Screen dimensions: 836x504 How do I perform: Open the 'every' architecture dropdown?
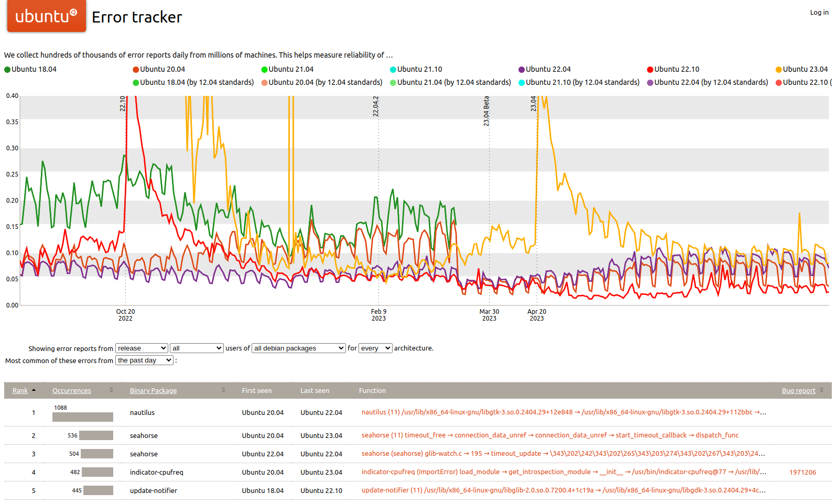(375, 348)
